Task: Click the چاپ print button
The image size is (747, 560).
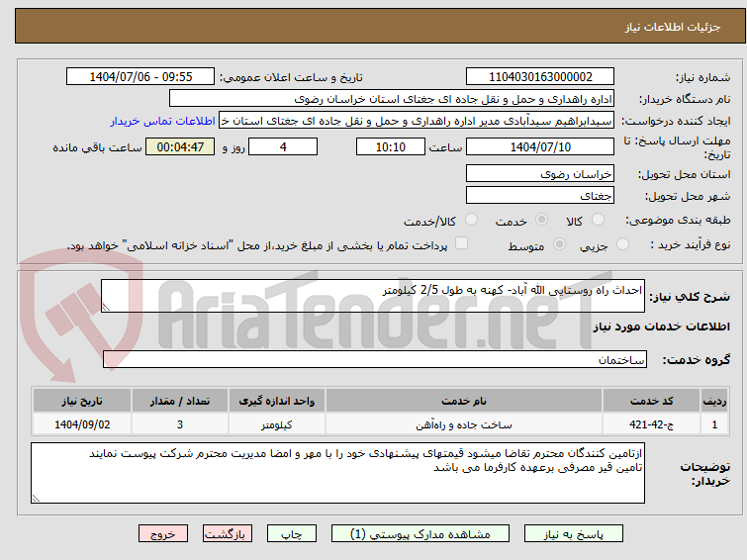Action: tap(292, 534)
